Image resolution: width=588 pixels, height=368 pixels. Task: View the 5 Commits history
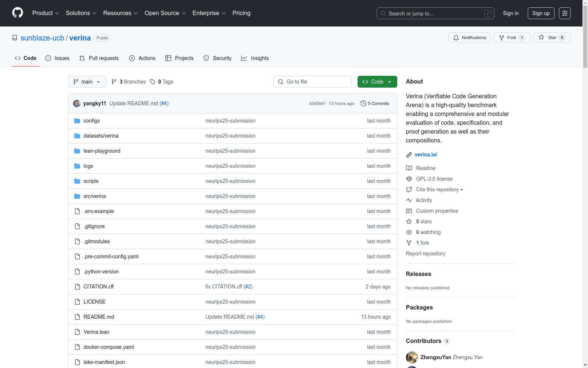pos(375,103)
